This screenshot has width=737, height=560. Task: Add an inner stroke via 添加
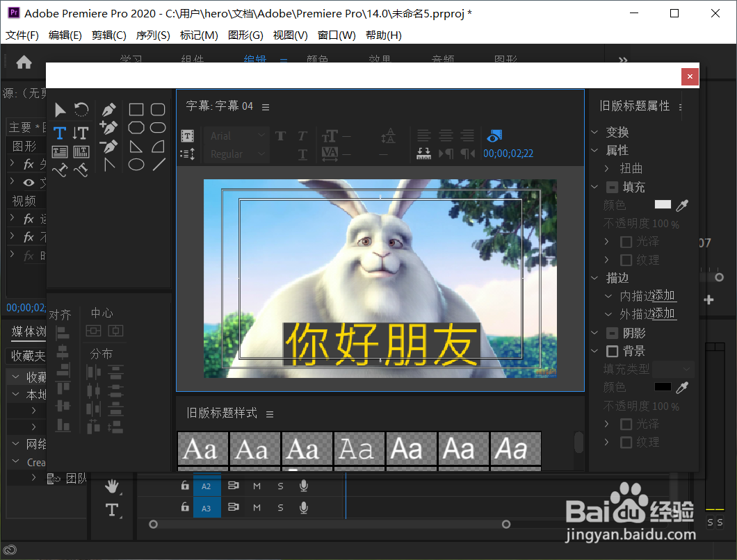click(664, 295)
